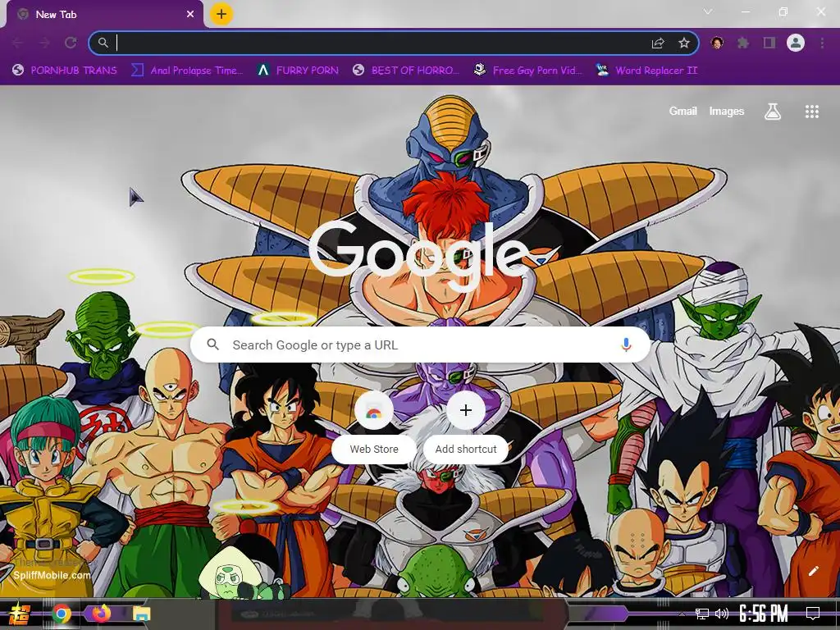Viewport: 840px width, 630px height.
Task: Bookmark this tab with the star icon
Action: pos(684,43)
